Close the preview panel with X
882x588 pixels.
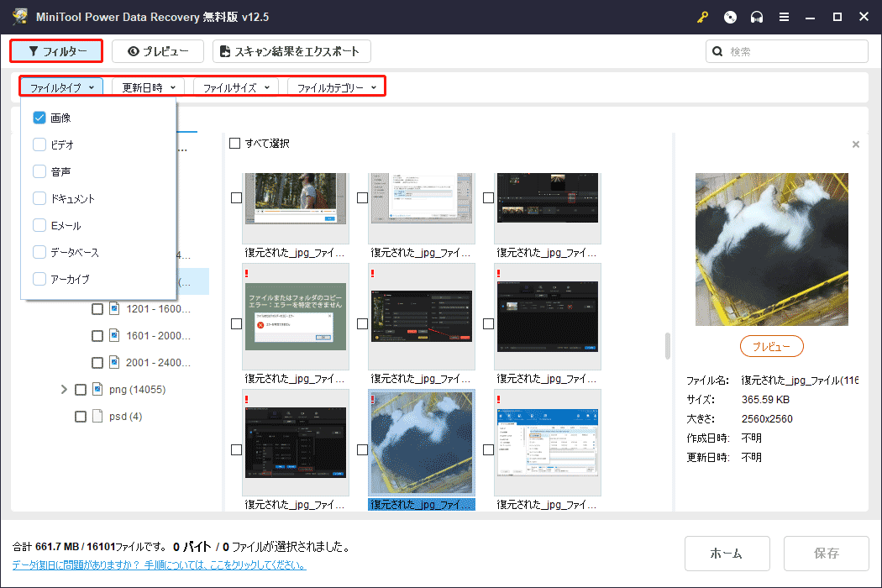[856, 144]
